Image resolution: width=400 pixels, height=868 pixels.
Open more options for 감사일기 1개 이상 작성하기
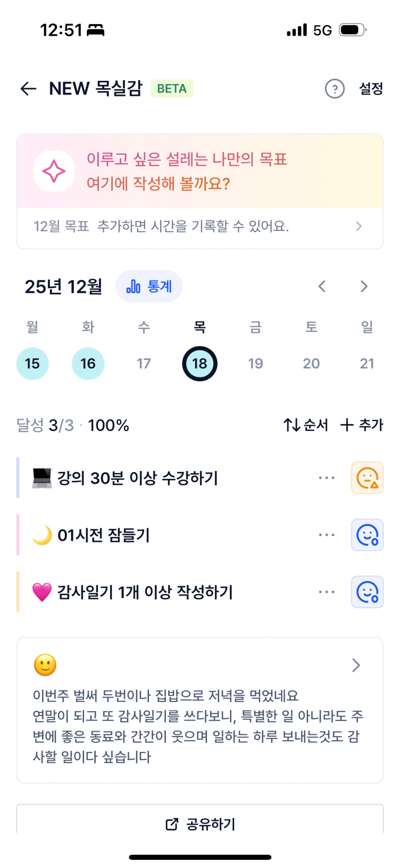(x=326, y=592)
